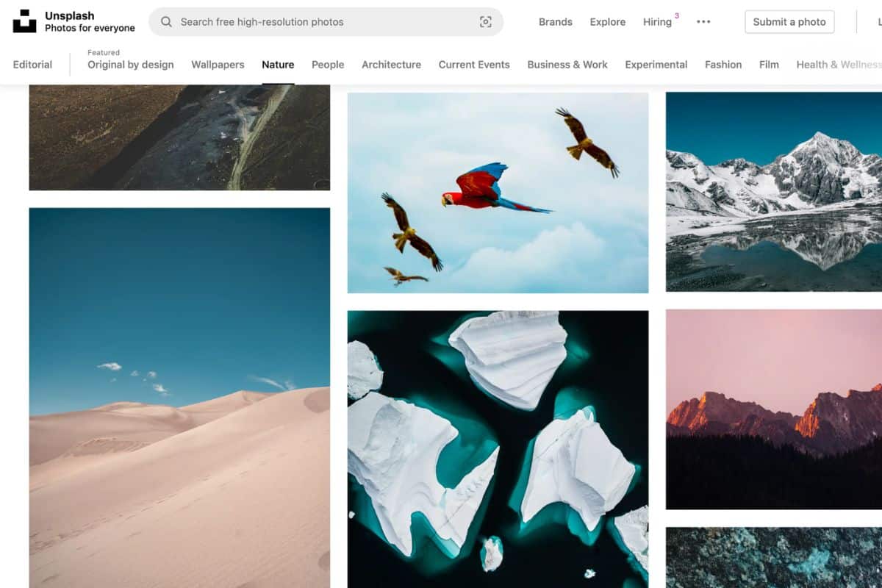The image size is (882, 588).
Task: Switch to the Fashion tab
Action: (723, 65)
